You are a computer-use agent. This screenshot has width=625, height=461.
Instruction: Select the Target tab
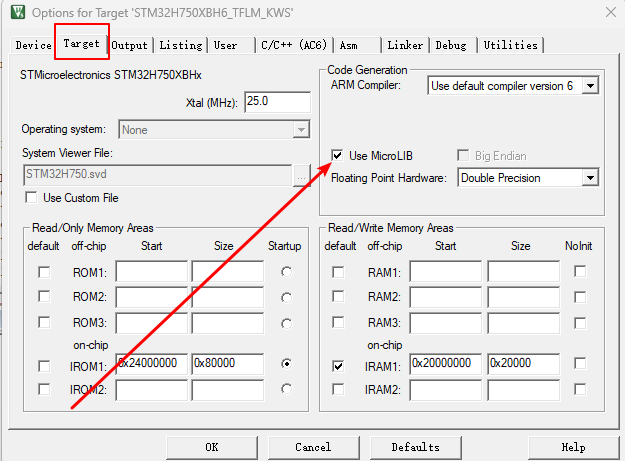click(x=81, y=43)
